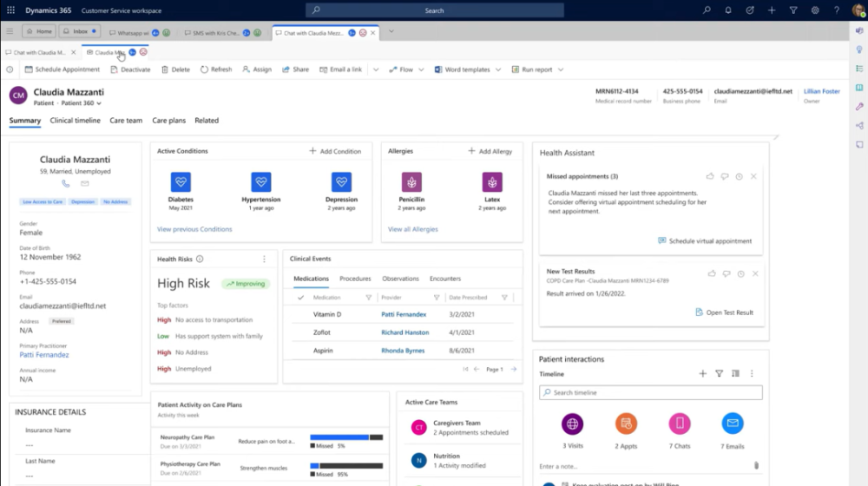Image resolution: width=868 pixels, height=486 pixels.
Task: Filter the patient interactions timeline
Action: click(x=719, y=374)
